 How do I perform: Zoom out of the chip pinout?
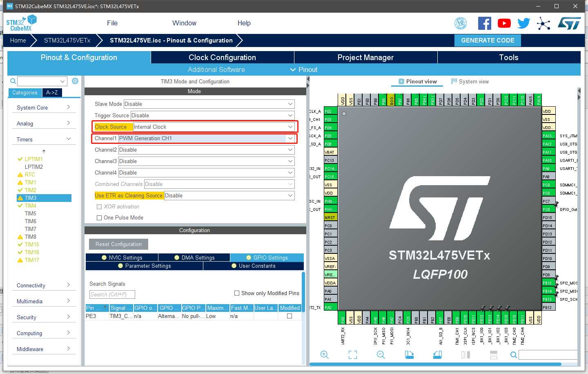[381, 355]
